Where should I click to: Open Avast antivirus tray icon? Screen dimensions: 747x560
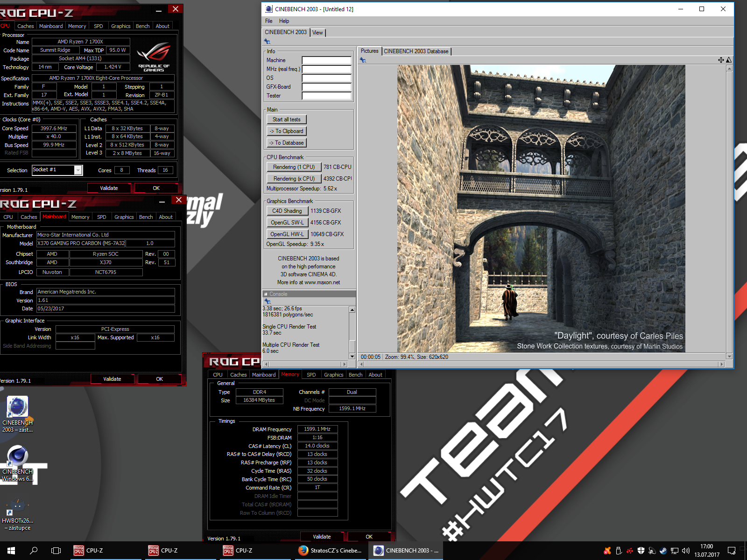[607, 551]
